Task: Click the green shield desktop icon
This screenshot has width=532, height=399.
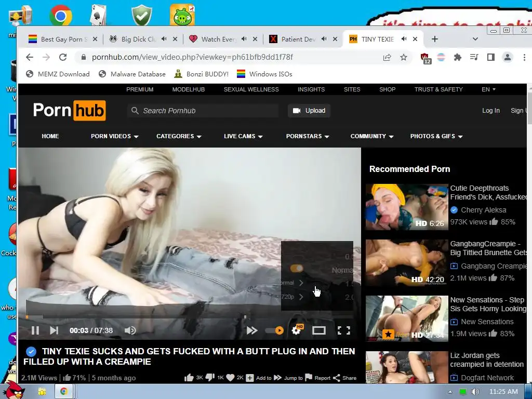Action: [x=141, y=15]
